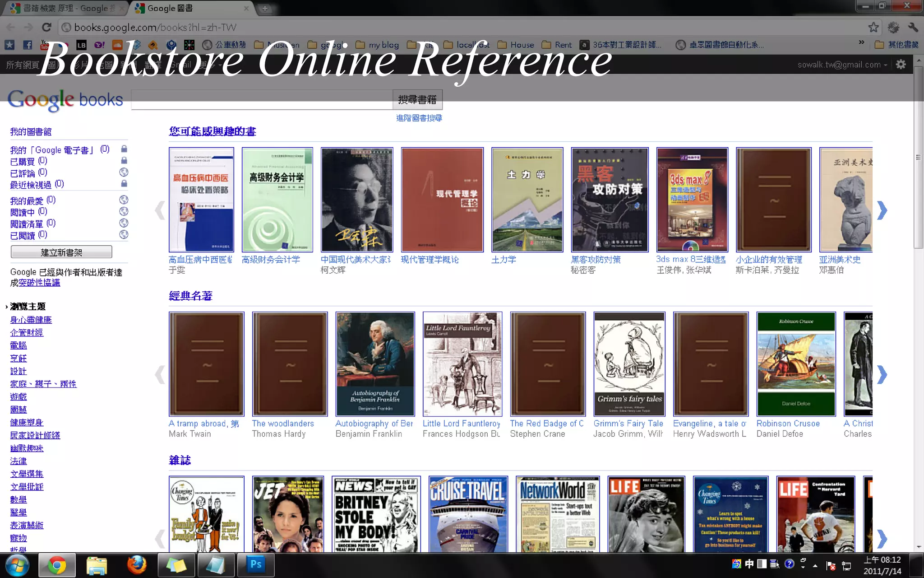Viewport: 924px width, 578px height.
Task: Open the 突破性協議 link
Action: [39, 283]
